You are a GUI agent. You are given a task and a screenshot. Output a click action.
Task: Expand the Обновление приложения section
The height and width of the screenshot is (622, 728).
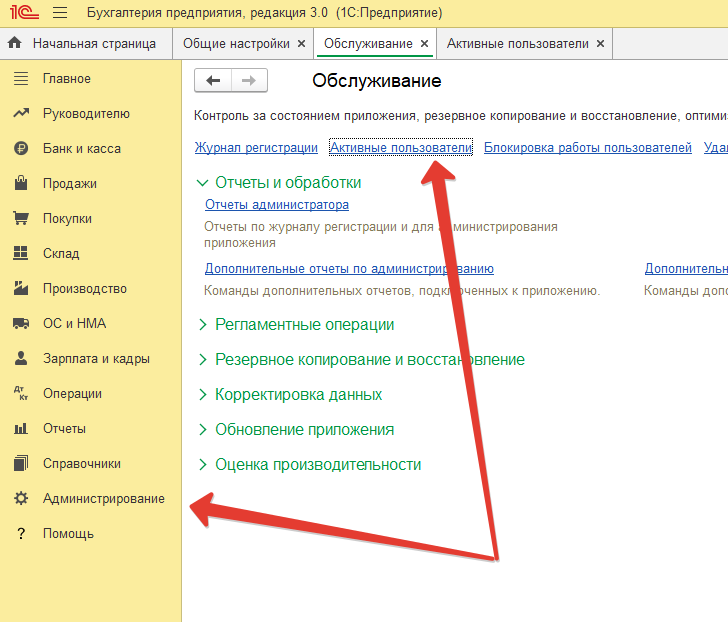202,429
